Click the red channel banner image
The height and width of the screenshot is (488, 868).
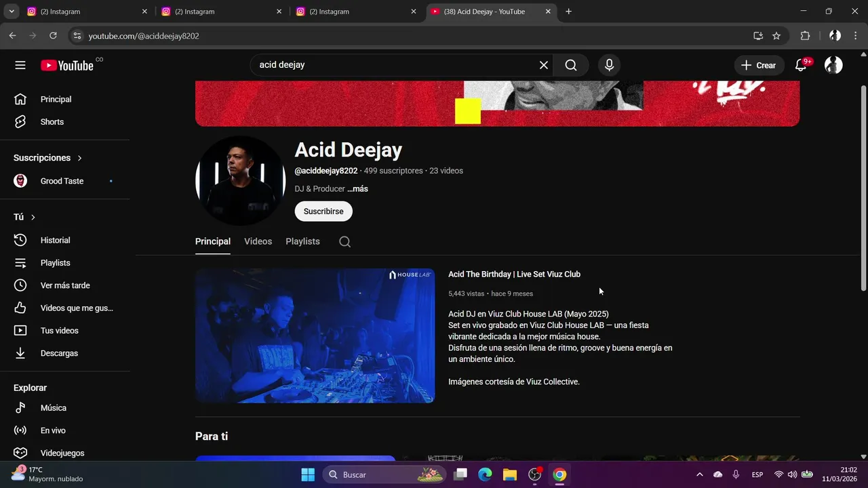coord(497,103)
